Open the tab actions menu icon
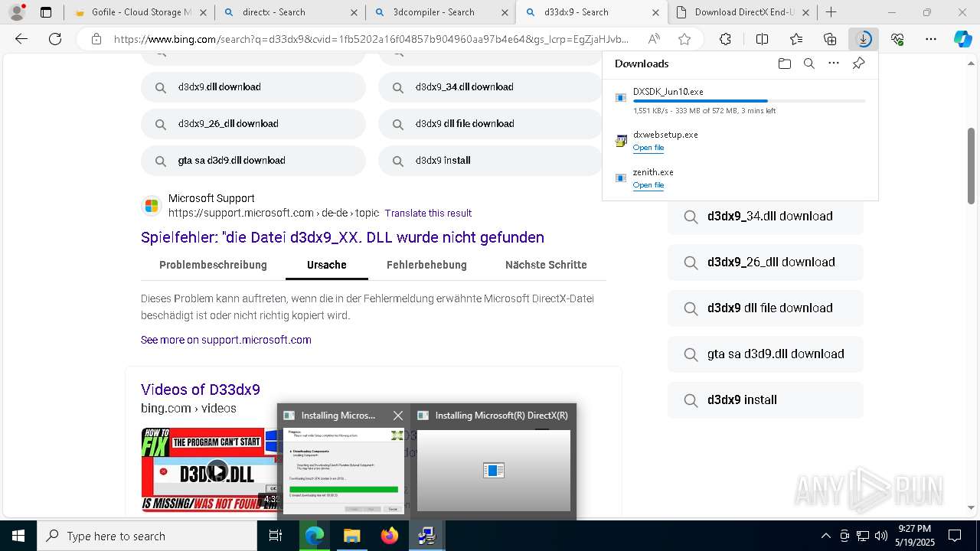This screenshot has height=551, width=980. coord(46,12)
